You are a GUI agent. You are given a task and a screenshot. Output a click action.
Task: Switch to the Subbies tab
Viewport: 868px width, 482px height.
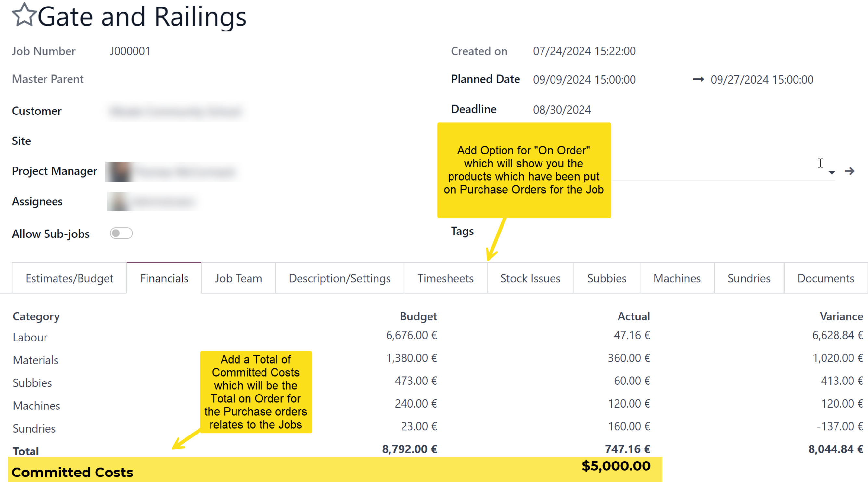pyautogui.click(x=606, y=278)
